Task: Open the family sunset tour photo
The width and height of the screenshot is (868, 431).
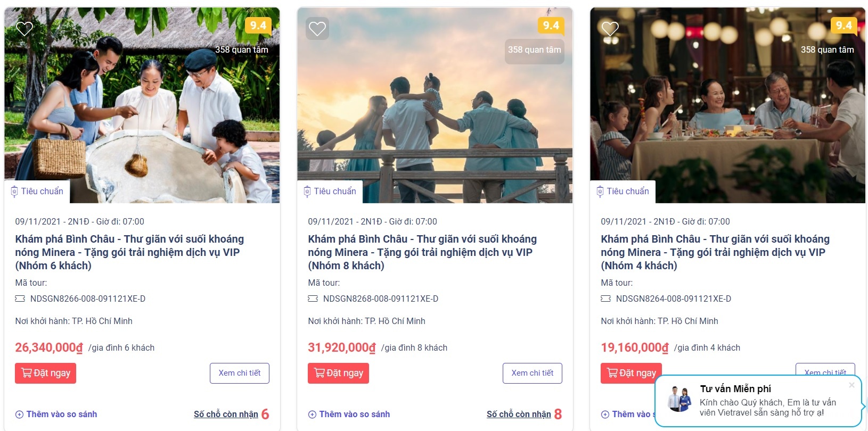Action: click(435, 117)
